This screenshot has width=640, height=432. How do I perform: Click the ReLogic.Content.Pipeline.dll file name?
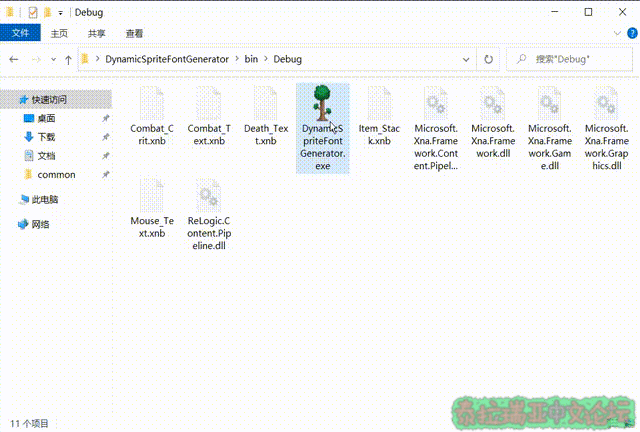coord(209,233)
